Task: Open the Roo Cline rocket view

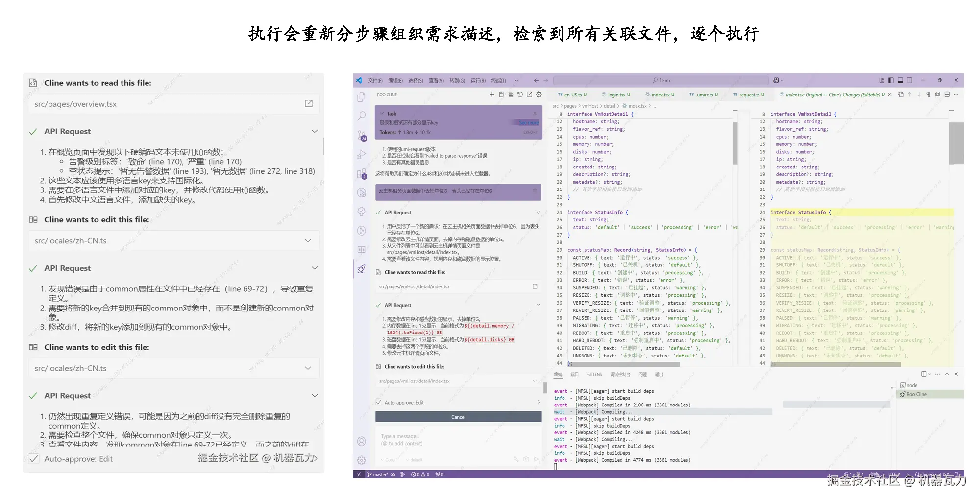Action: 362,269
